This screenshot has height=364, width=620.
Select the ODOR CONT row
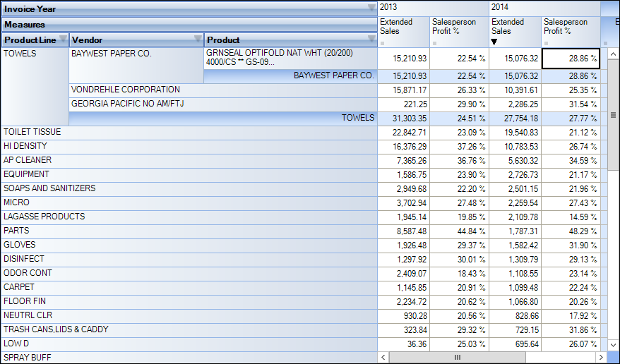tap(189, 274)
